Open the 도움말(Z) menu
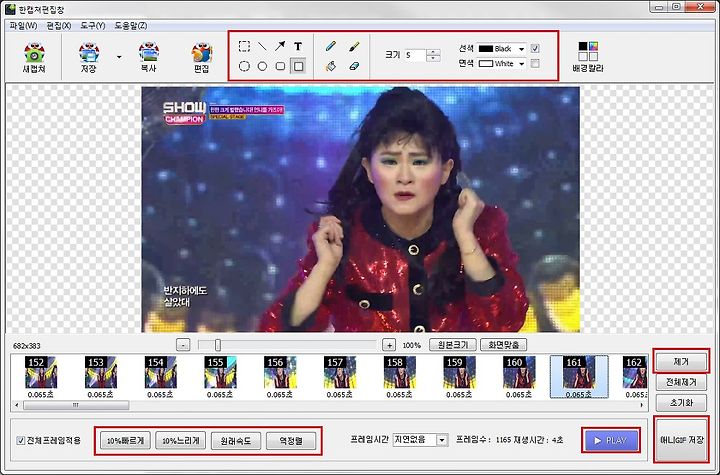 click(x=131, y=26)
